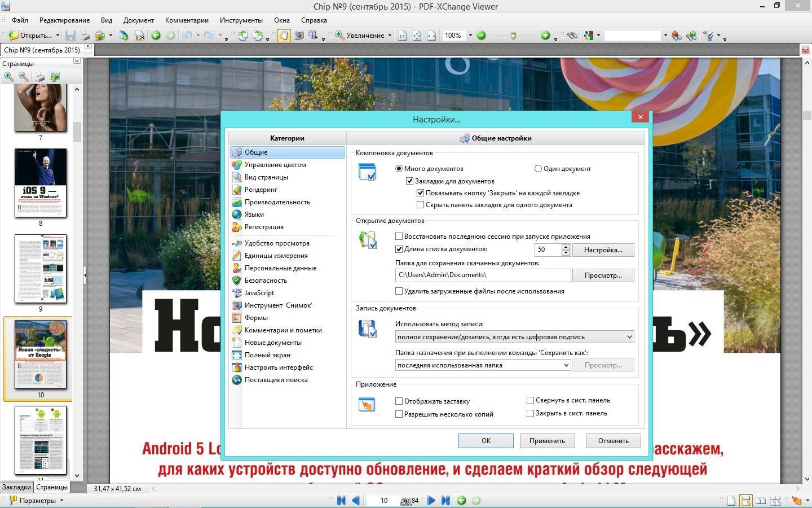The image size is (812, 508).
Task: Select the Snapshot camera tool
Action: (x=298, y=36)
